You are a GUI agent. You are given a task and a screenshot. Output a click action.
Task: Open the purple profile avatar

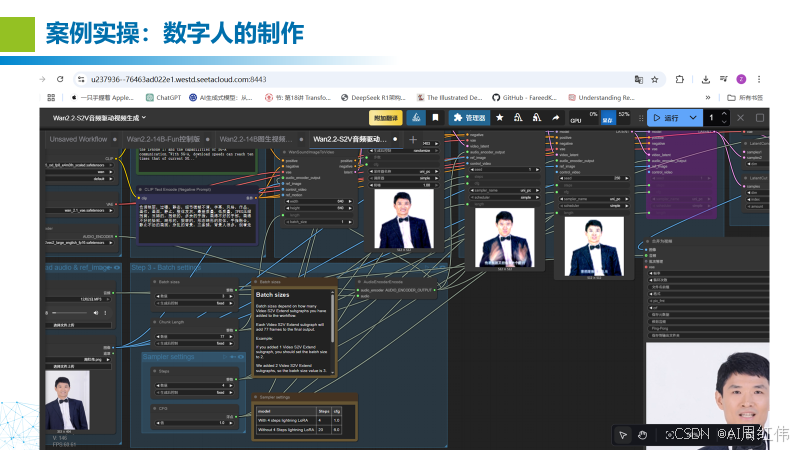coord(741,79)
